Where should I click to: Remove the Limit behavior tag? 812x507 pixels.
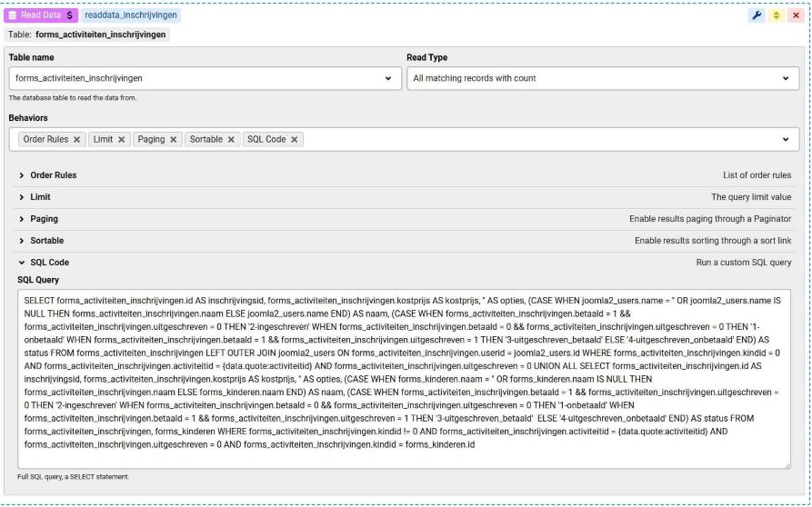click(x=122, y=140)
